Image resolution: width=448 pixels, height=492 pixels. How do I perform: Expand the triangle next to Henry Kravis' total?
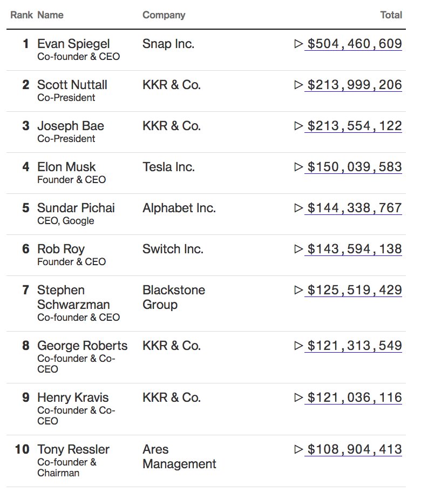click(298, 397)
